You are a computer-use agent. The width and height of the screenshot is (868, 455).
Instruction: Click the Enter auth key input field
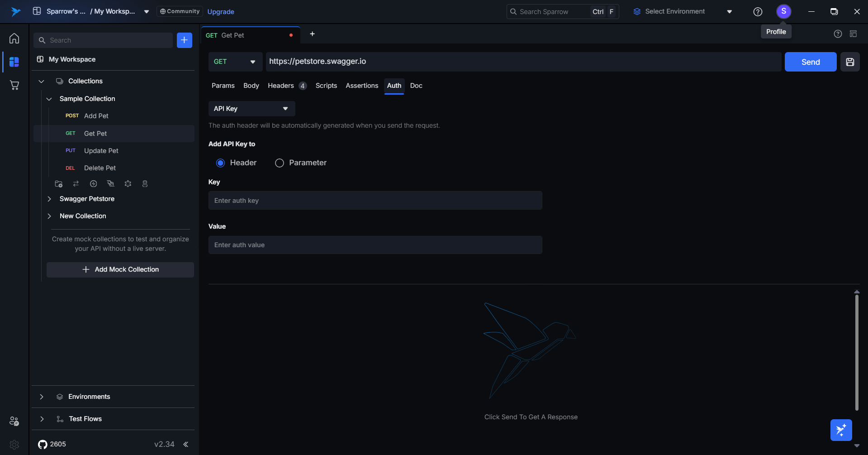tap(375, 201)
